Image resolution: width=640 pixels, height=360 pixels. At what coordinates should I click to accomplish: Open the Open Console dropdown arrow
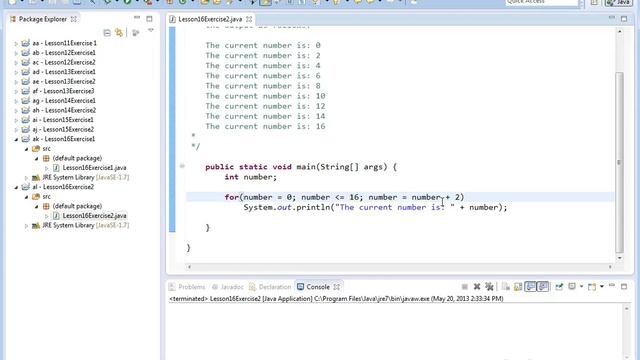point(602,287)
